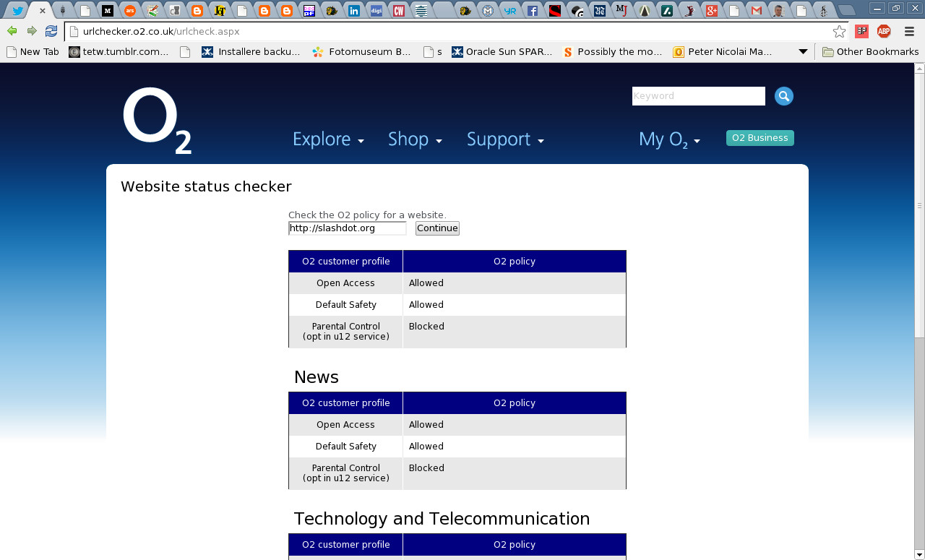Open the New Tab bookmark
Screen dimensions: 925x560
tap(33, 52)
